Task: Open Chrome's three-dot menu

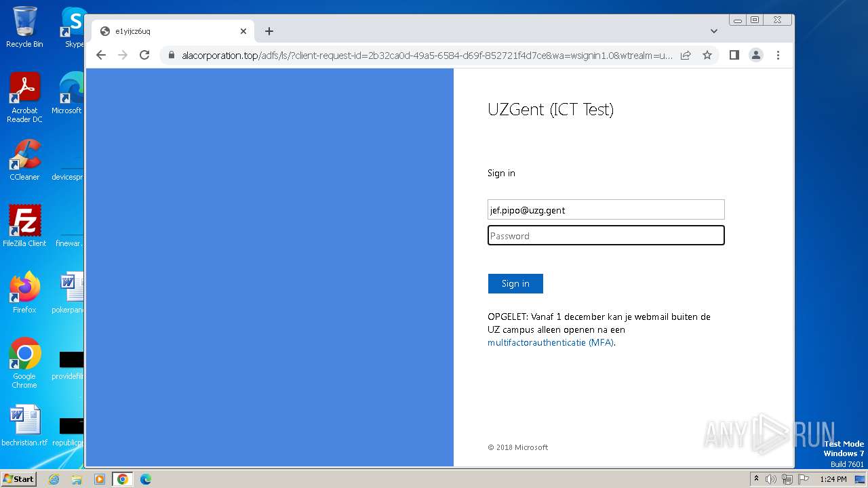Action: (x=778, y=55)
